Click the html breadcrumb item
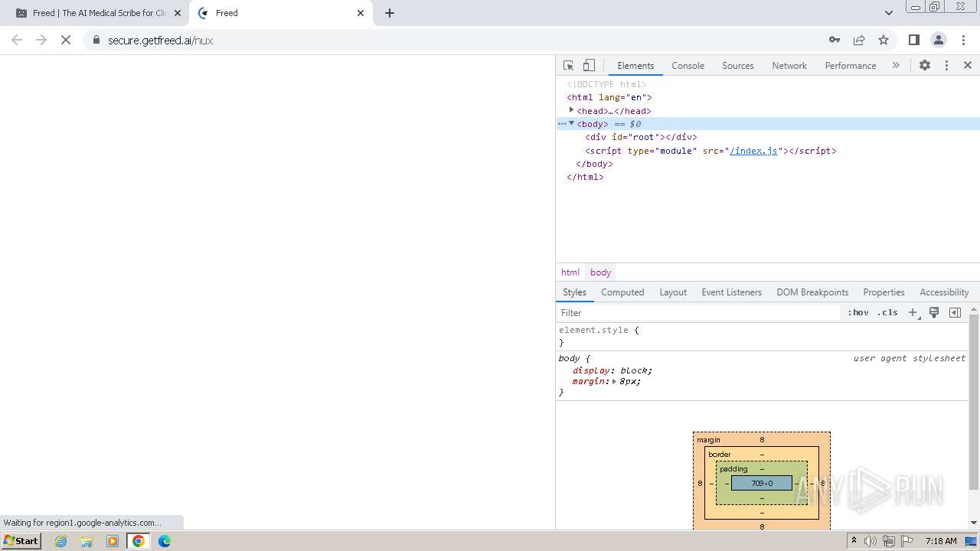The image size is (980, 551). 570,272
